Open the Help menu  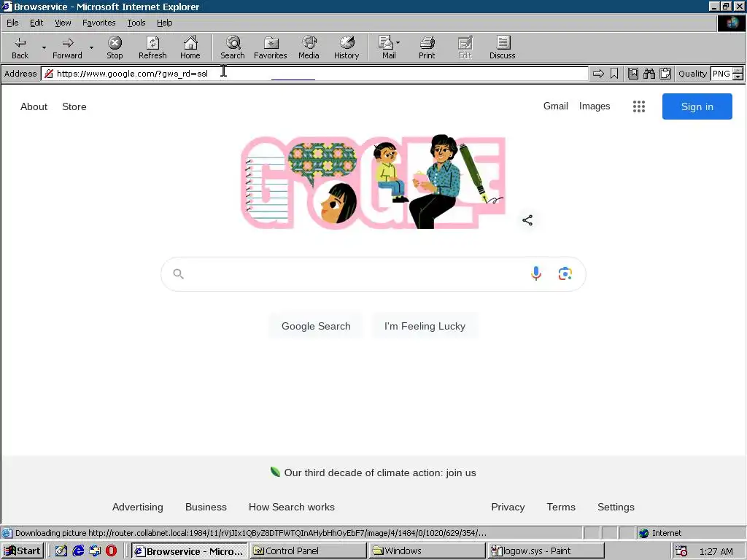coord(164,23)
